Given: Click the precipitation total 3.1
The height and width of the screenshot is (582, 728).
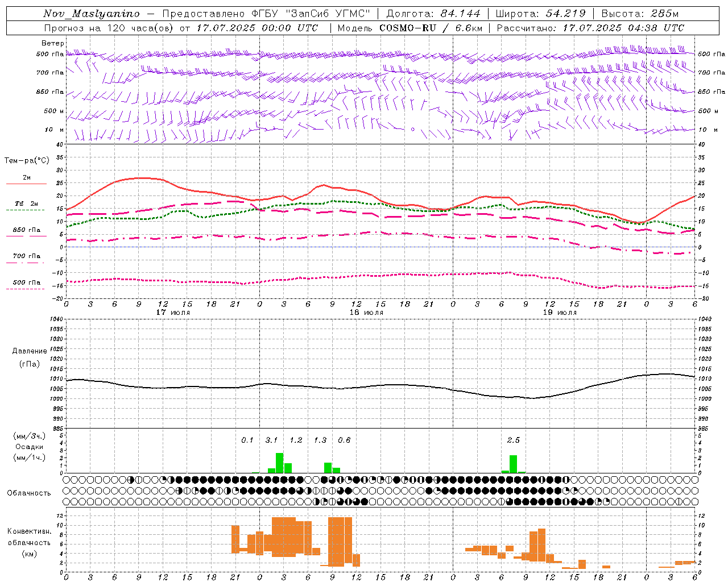Looking at the screenshot, I should (x=271, y=440).
